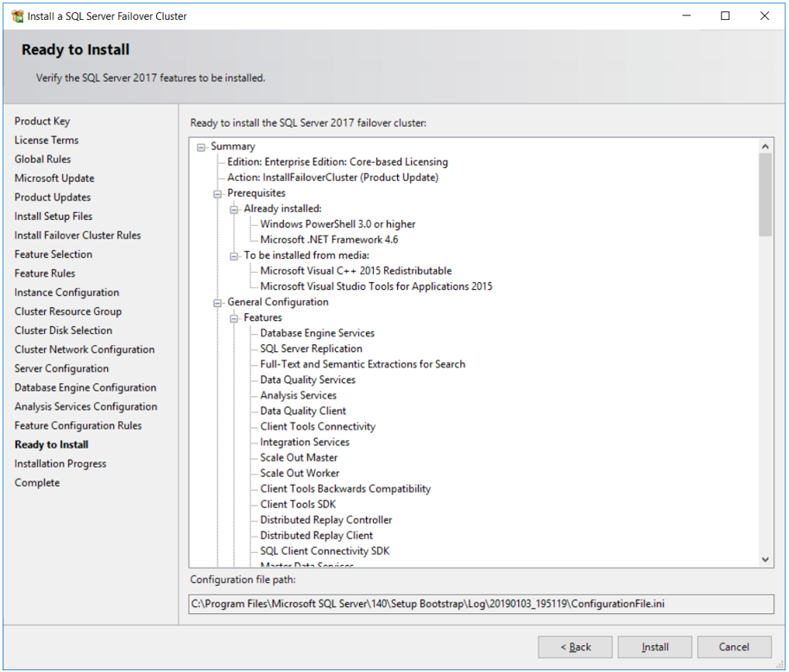Open the Instance Configuration step

(67, 292)
